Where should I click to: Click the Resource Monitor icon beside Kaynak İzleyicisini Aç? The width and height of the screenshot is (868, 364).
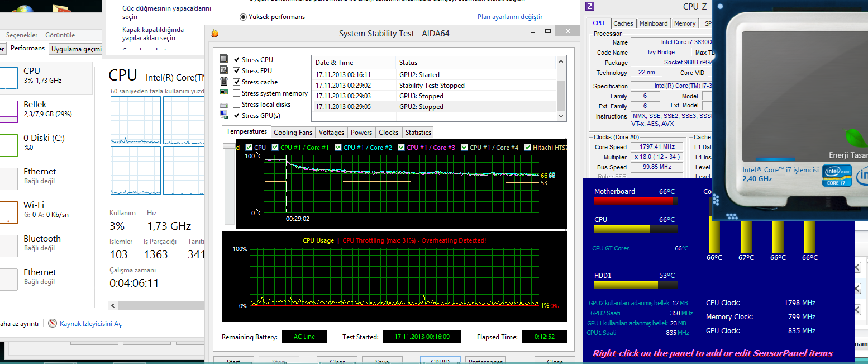(53, 323)
